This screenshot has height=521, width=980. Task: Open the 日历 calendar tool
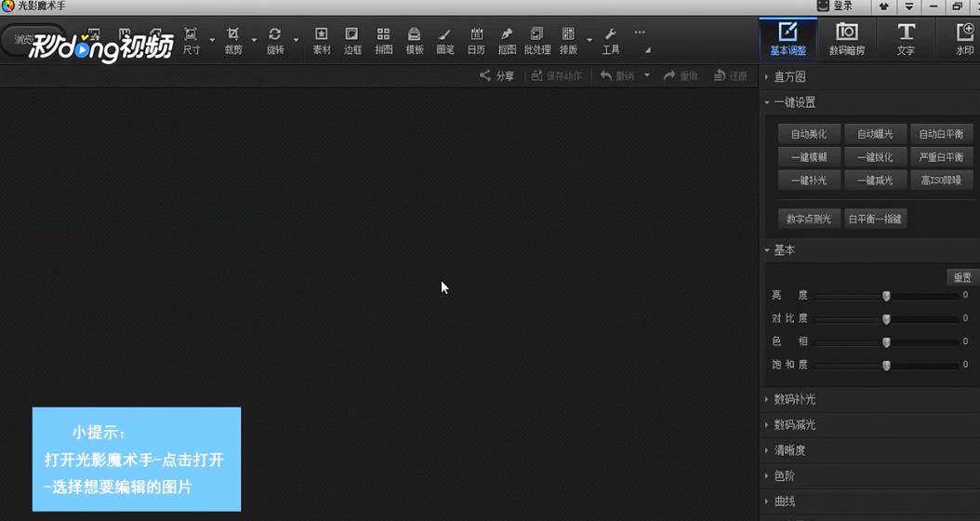click(476, 41)
